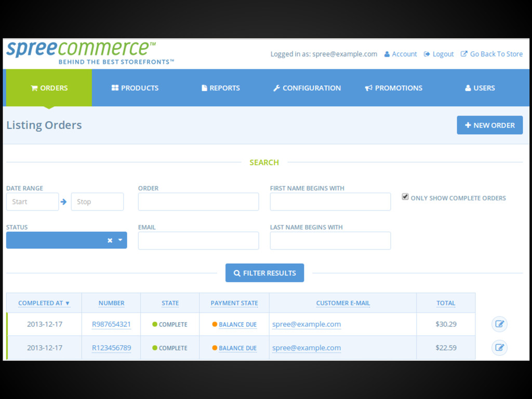Click the external link icon beside Go Back To Store

click(464, 54)
